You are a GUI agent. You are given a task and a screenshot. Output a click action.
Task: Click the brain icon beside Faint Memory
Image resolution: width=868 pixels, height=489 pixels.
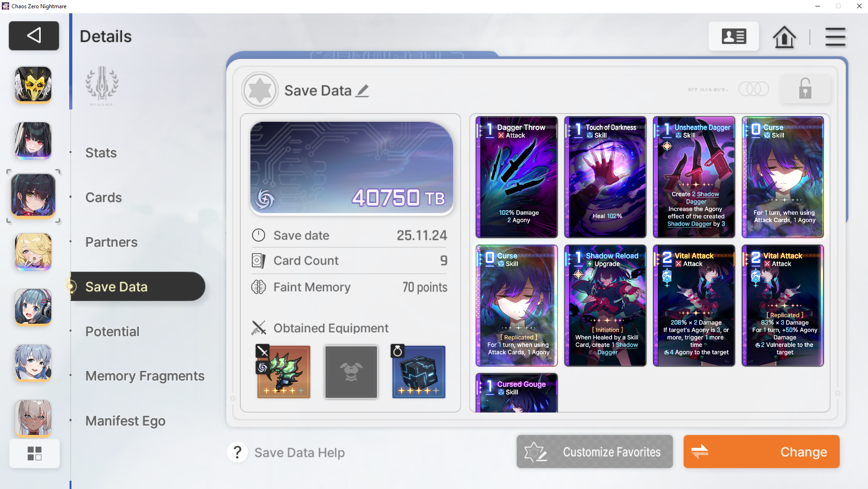(x=259, y=287)
